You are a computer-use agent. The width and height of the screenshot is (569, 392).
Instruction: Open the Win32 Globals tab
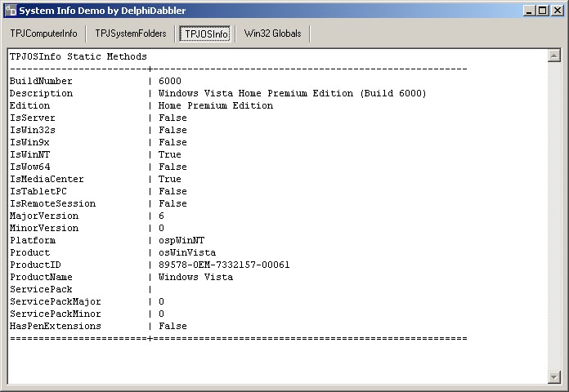click(272, 33)
